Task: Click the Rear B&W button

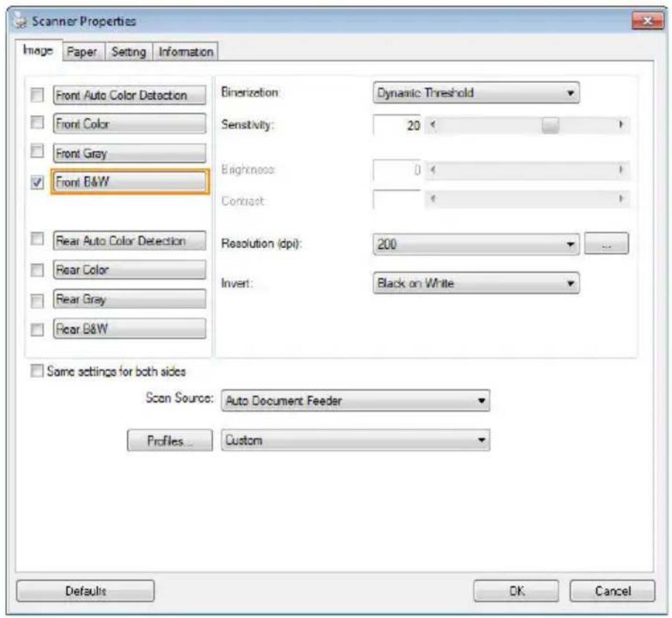Action: click(x=129, y=329)
